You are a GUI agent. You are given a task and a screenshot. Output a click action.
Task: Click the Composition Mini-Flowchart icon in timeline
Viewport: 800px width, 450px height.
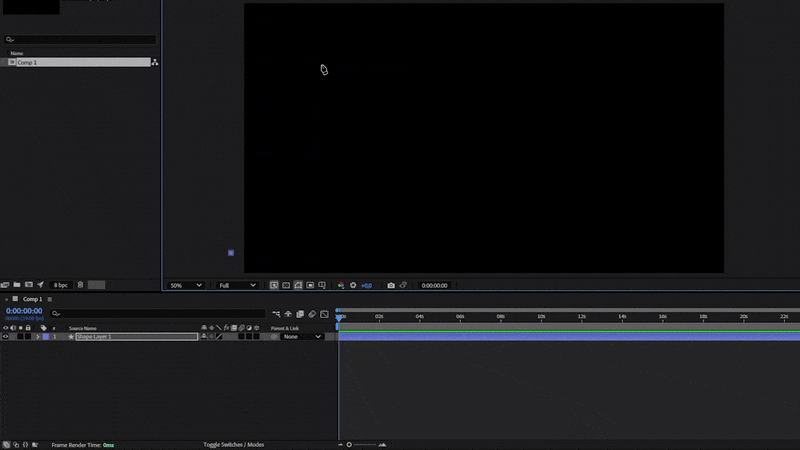click(x=276, y=314)
